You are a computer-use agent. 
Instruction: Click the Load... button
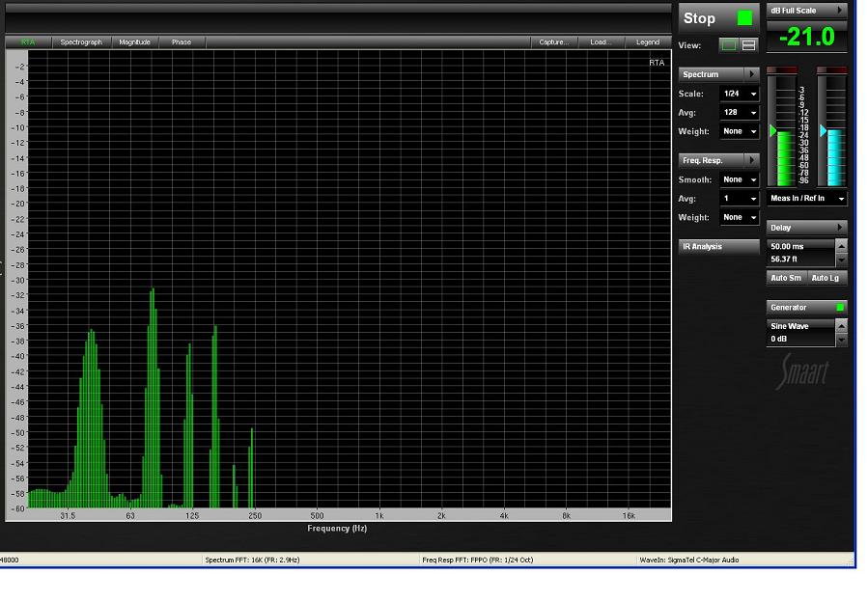click(x=602, y=42)
